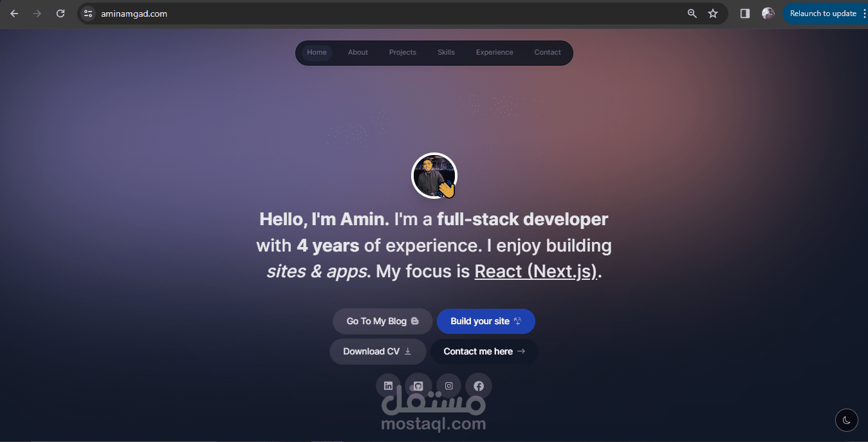Viewport: 868px width, 442px height.
Task: Click Amin's circular profile photo
Action: 434,175
